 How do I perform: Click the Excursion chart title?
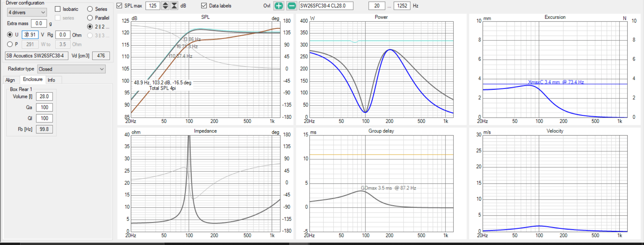pyautogui.click(x=555, y=17)
